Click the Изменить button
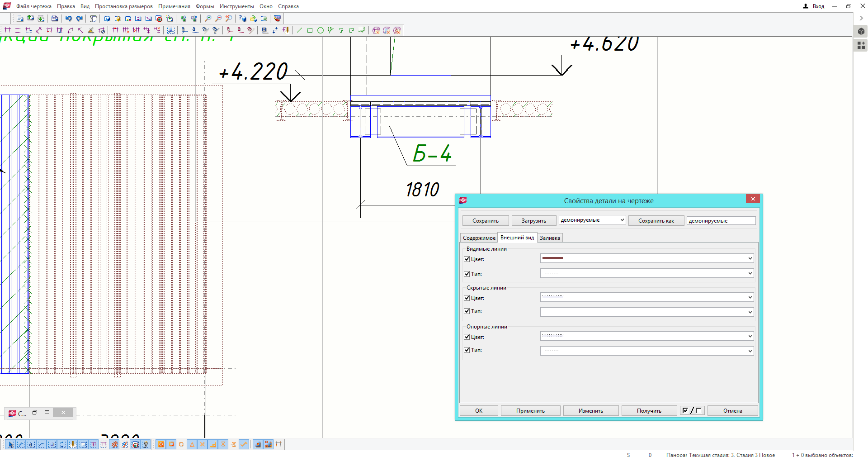The width and height of the screenshot is (868, 457). pyautogui.click(x=590, y=411)
